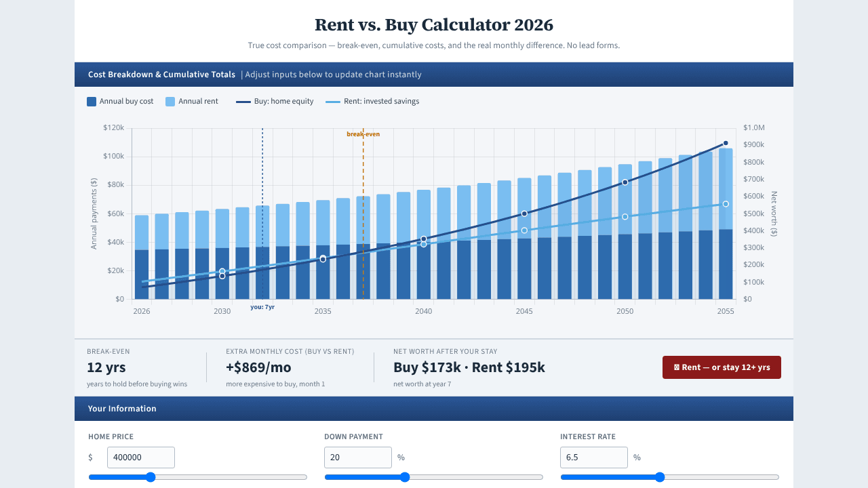Click the 'you: 7yr' chart marker label
Viewport: 868px width, 488px height.
coord(262,307)
